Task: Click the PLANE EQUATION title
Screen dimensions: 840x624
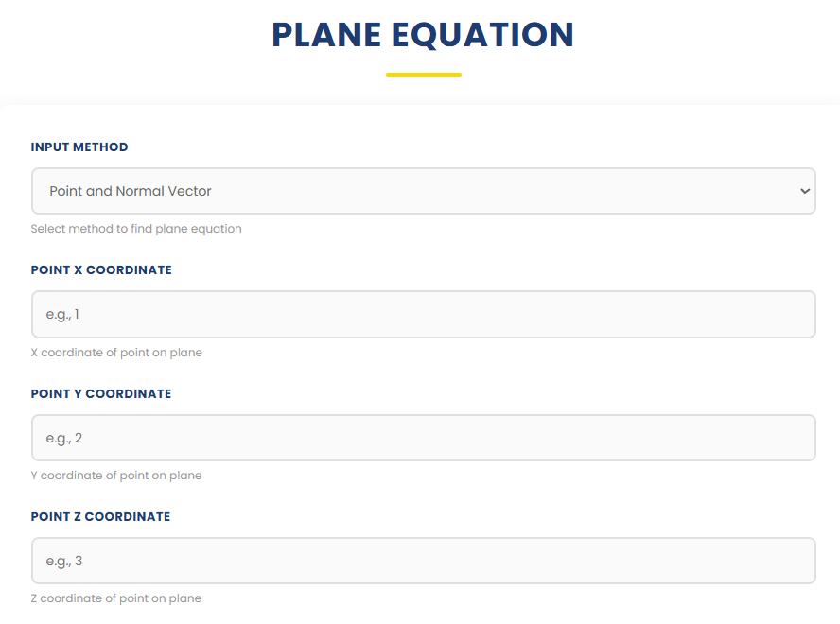Action: tap(422, 34)
